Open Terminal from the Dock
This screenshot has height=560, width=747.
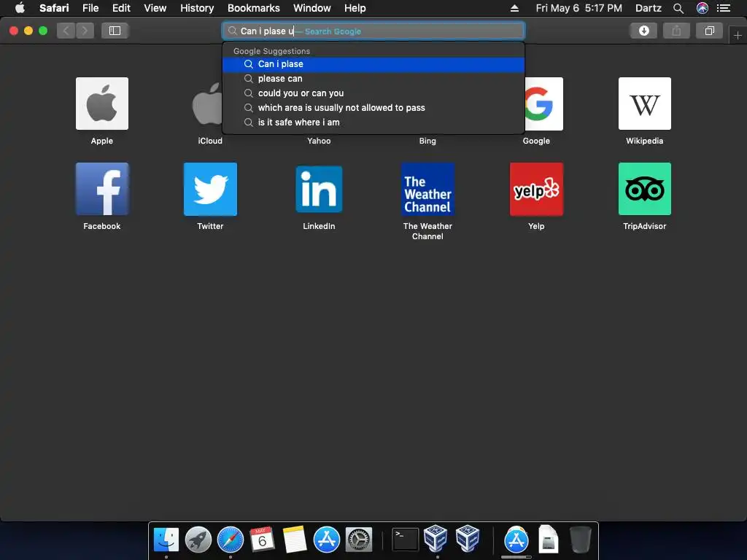tap(405, 540)
